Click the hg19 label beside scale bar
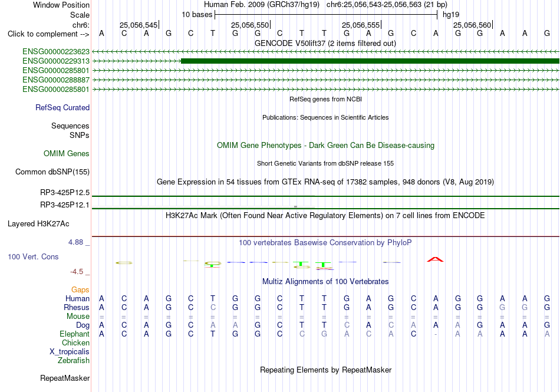The width and height of the screenshot is (560, 392). tap(451, 15)
